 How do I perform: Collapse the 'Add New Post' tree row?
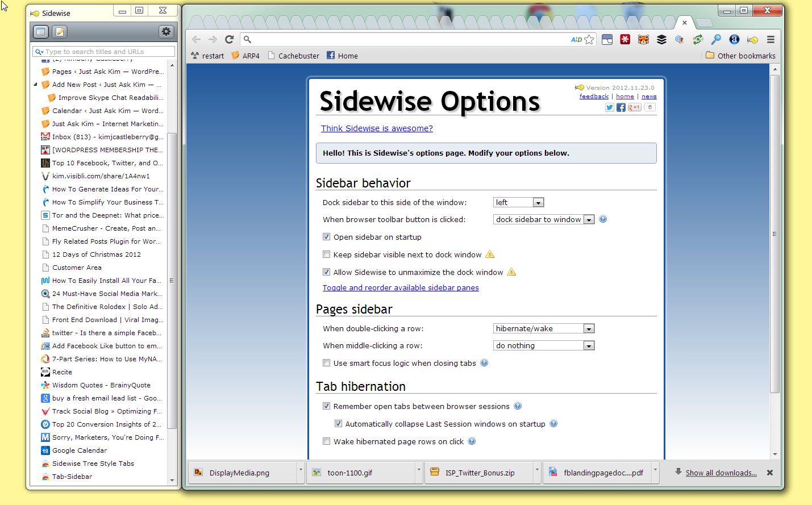[36, 85]
